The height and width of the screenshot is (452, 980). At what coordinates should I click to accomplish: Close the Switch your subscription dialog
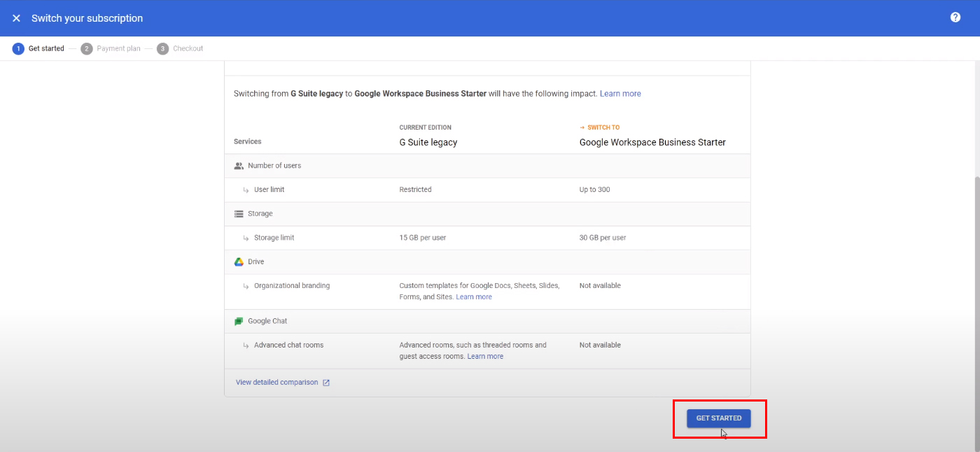tap(16, 18)
